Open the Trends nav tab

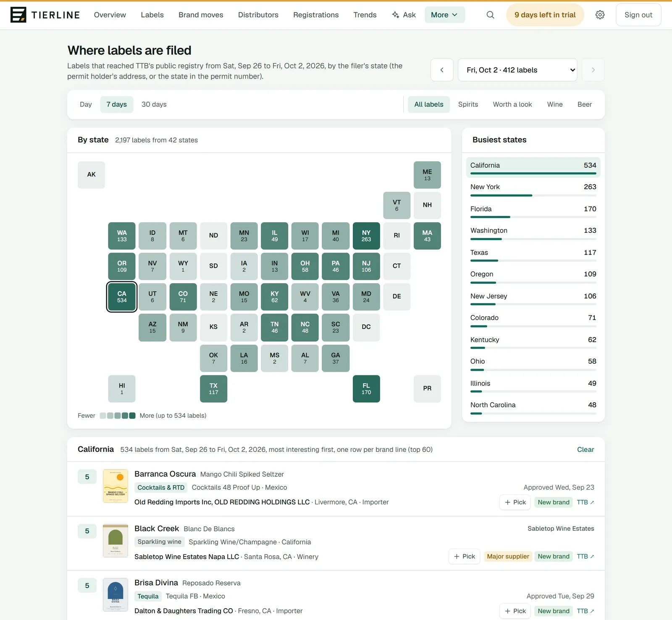[365, 15]
